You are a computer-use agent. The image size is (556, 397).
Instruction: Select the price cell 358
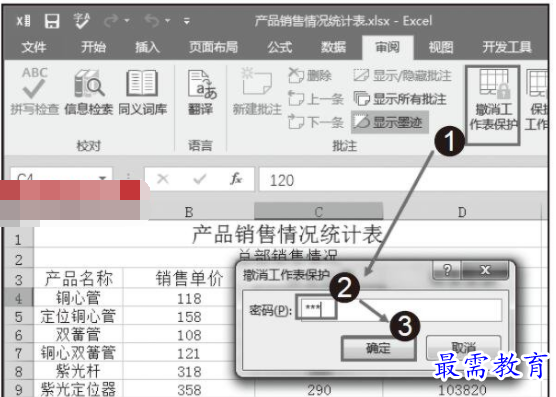point(189,390)
